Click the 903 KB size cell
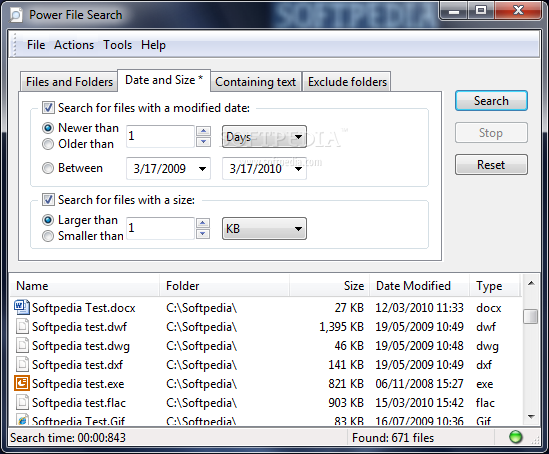 tap(346, 403)
